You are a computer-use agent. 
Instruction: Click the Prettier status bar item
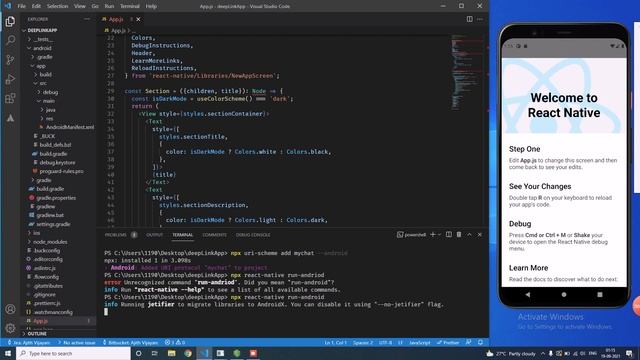(x=448, y=342)
